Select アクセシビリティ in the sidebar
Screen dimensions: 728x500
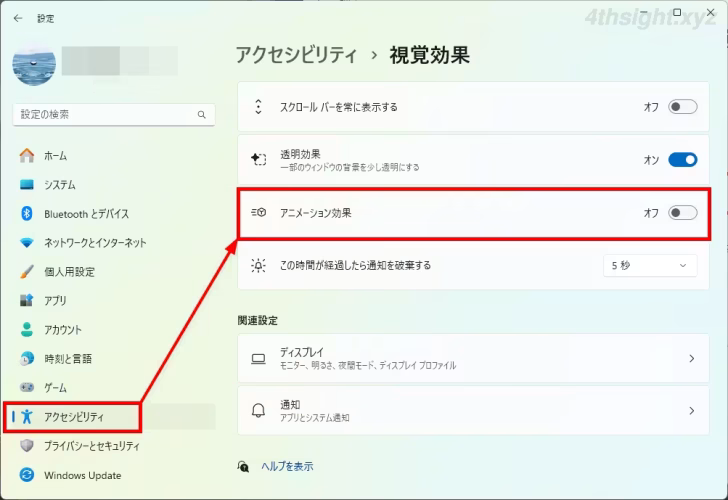[x=114, y=416]
